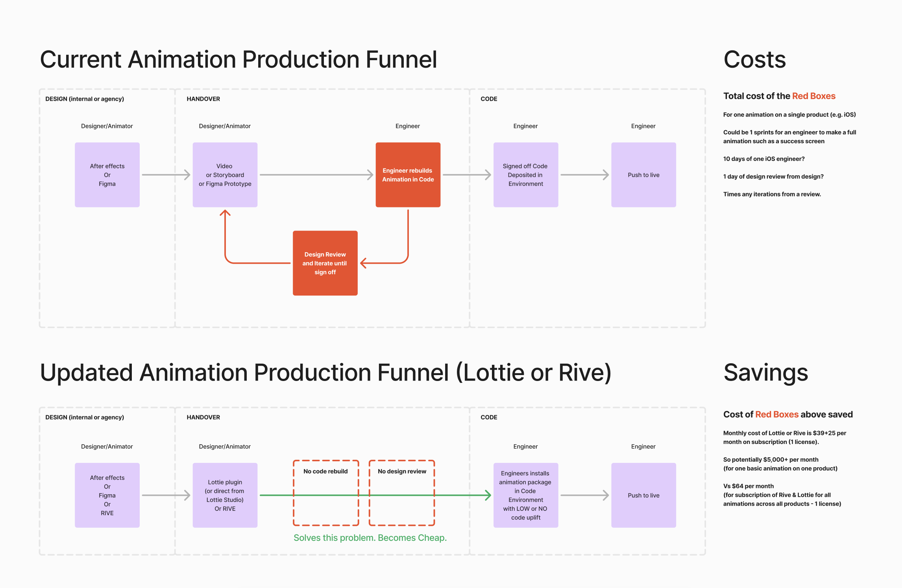This screenshot has height=588, width=902.
Task: Select the 'Design Review and Iterate' red box
Action: [x=325, y=263]
